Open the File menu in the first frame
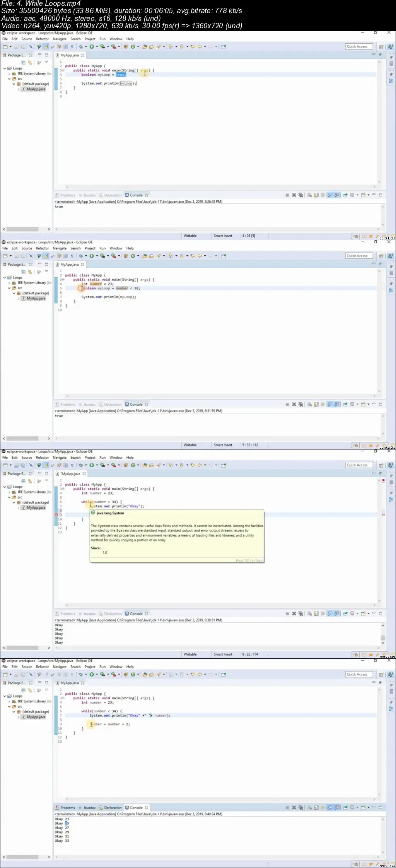The height and width of the screenshot is (868, 396). coord(5,39)
